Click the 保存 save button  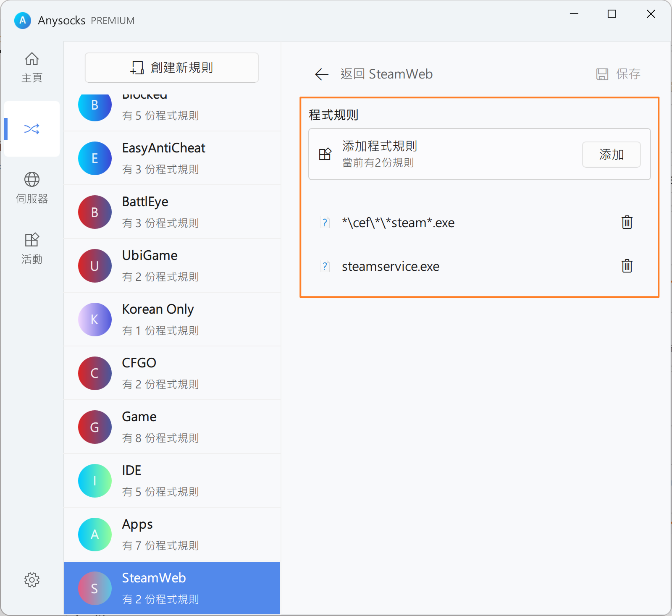point(618,74)
